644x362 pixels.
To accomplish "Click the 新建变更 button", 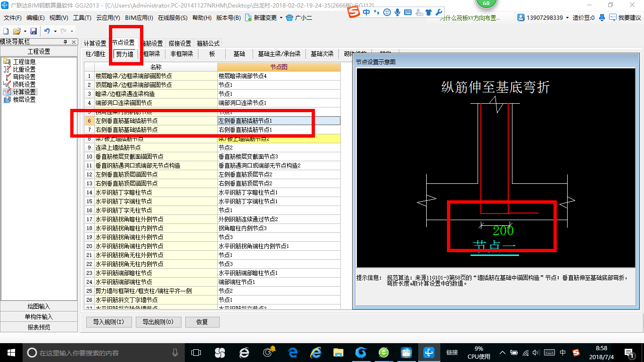I will (261, 18).
